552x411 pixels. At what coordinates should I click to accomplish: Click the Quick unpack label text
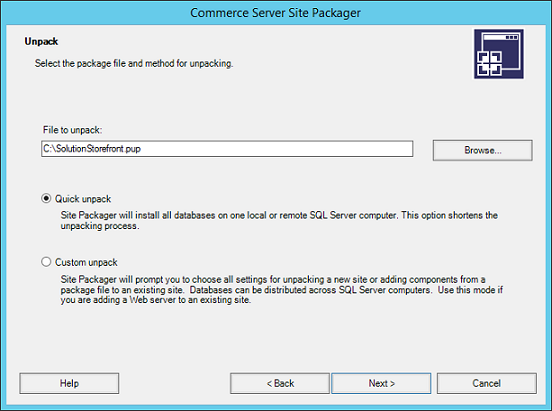pos(83,199)
